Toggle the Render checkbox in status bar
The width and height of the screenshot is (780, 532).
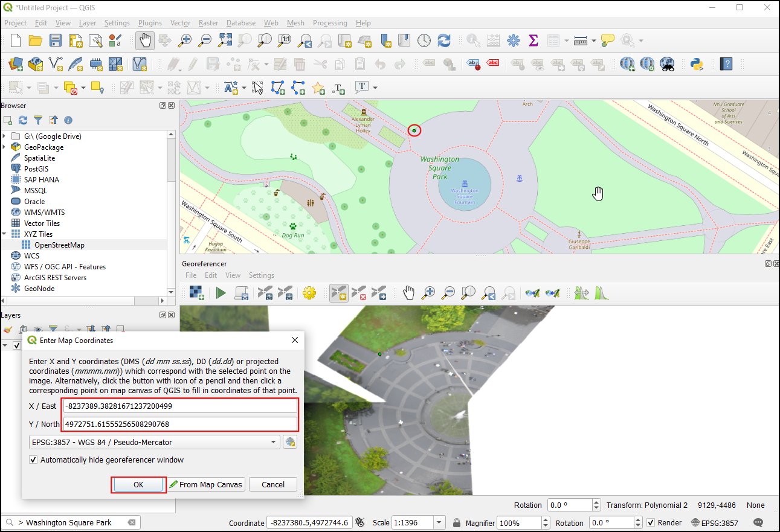[651, 523]
